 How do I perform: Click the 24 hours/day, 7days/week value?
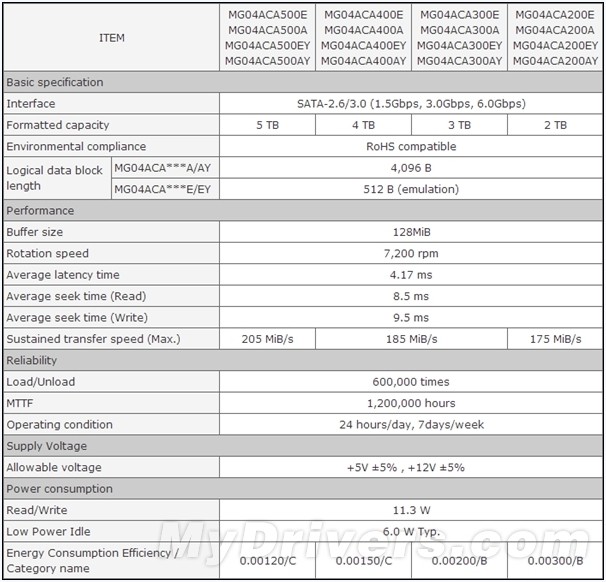pyautogui.click(x=411, y=424)
